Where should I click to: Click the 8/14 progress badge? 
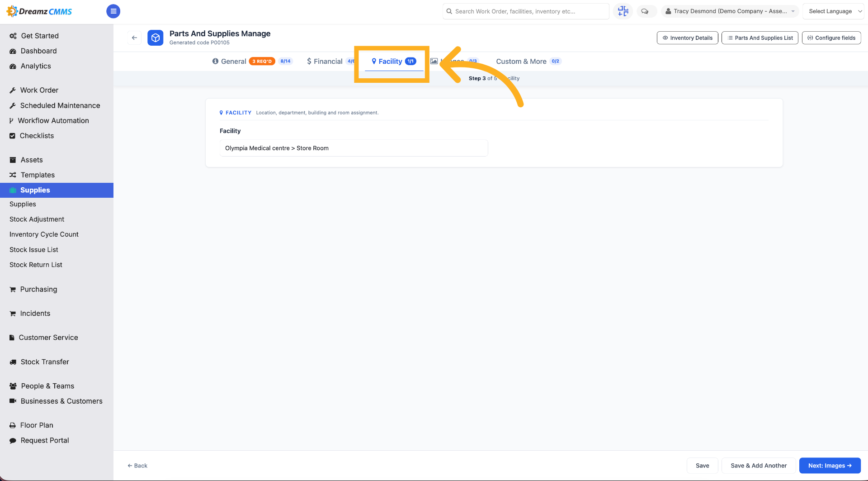point(285,62)
